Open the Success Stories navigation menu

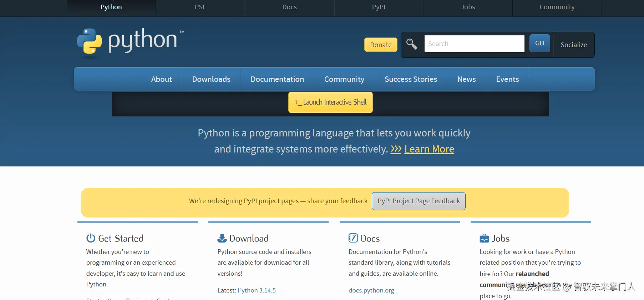[x=411, y=79]
